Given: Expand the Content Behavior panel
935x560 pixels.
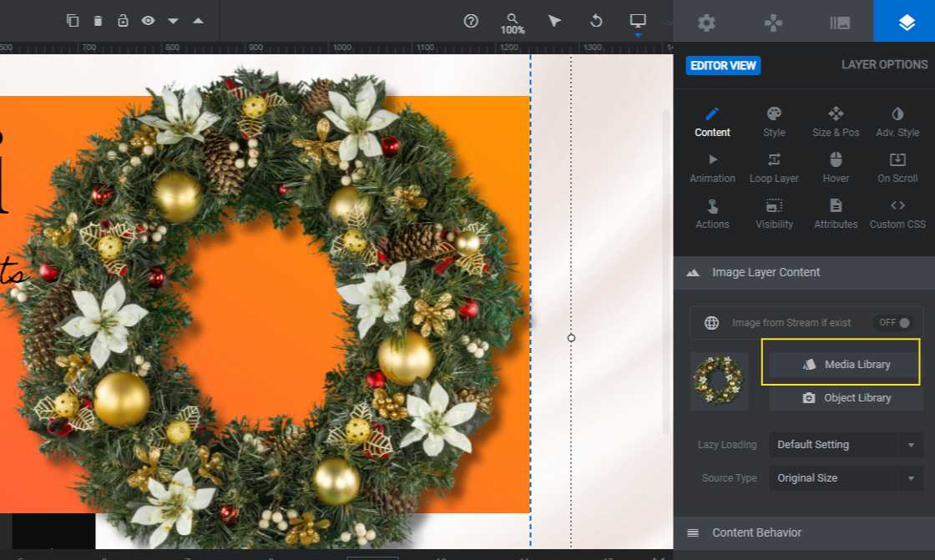Looking at the screenshot, I should 804,532.
